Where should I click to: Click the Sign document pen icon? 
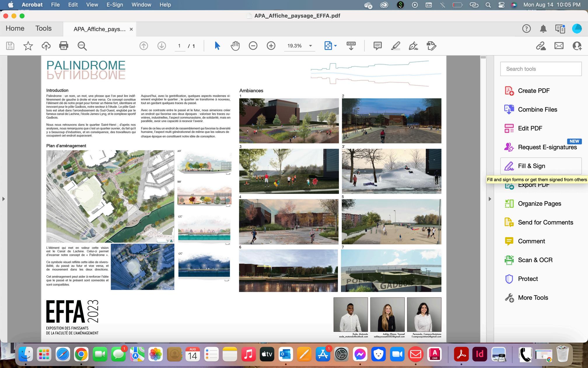(x=413, y=46)
